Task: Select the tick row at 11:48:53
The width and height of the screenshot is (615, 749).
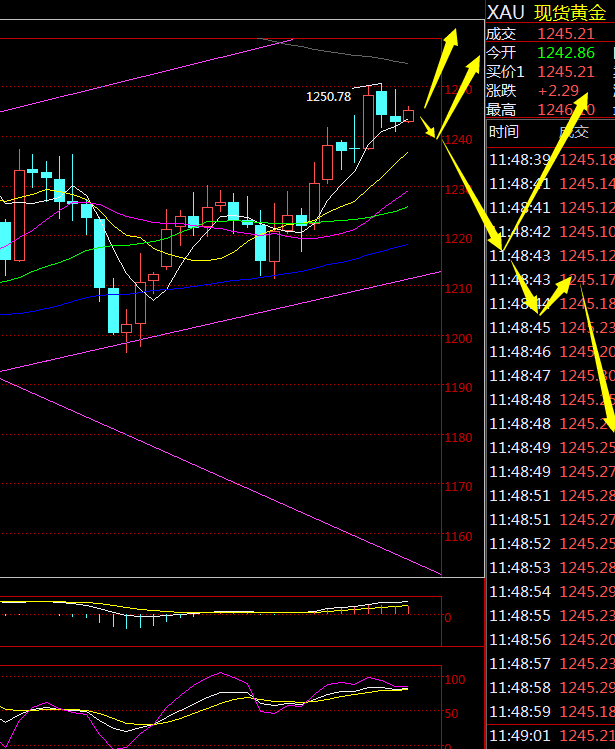Action: point(551,567)
